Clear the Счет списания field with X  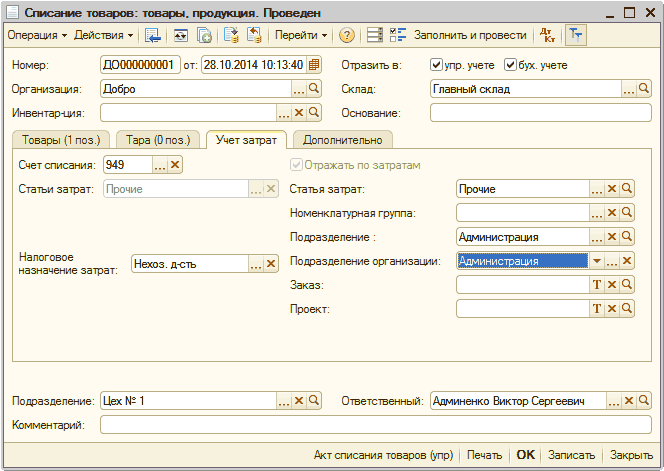[x=175, y=165]
